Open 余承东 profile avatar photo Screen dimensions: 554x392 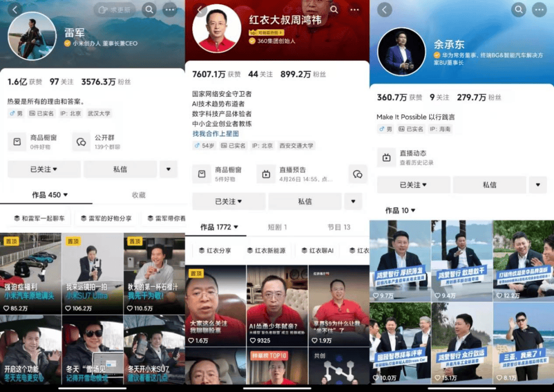[x=402, y=52]
